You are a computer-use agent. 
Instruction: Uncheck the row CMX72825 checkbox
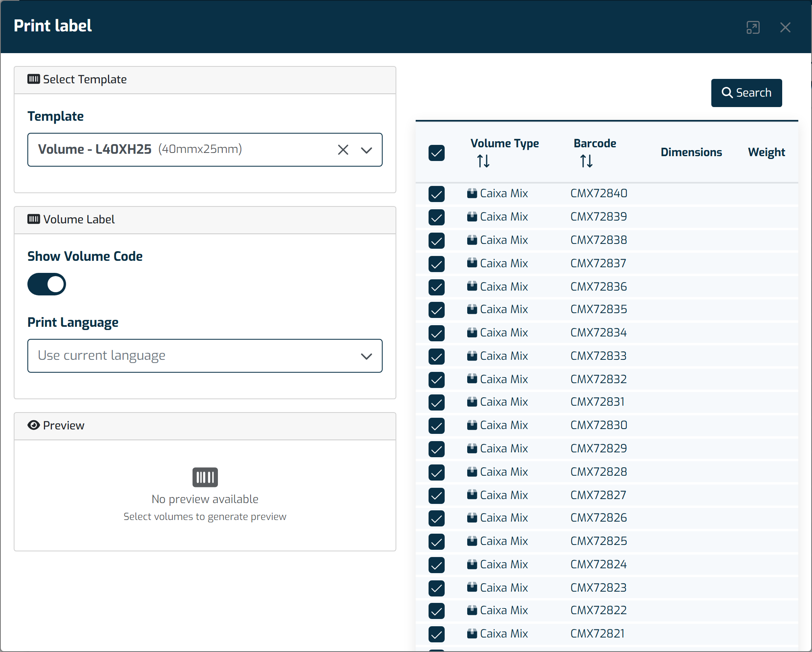pyautogui.click(x=437, y=542)
